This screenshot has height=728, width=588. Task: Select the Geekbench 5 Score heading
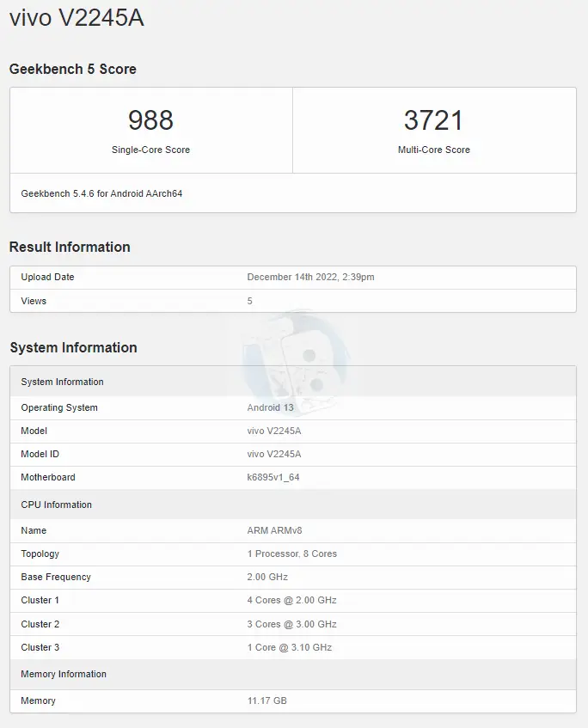(x=73, y=69)
